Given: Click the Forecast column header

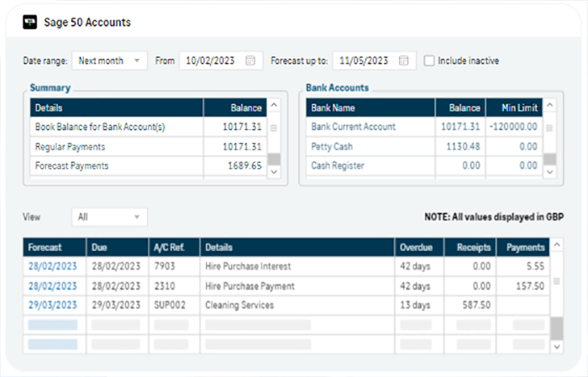Looking at the screenshot, I should tap(55, 248).
